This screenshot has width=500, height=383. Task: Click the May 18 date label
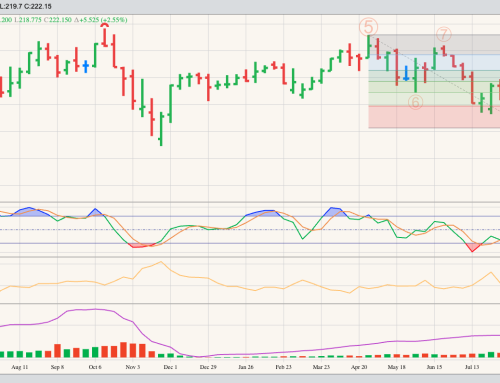397,367
